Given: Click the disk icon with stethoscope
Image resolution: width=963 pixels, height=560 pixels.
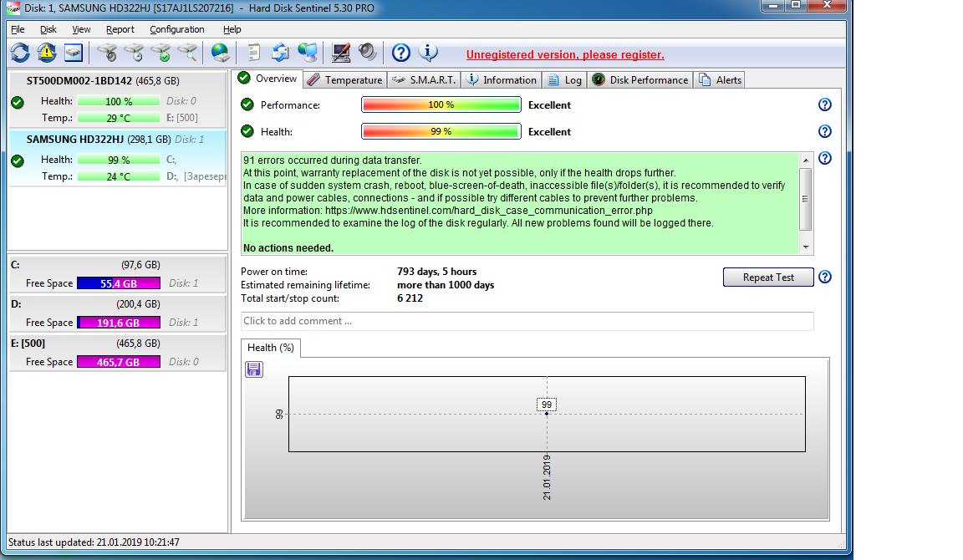Looking at the screenshot, I should (108, 53).
